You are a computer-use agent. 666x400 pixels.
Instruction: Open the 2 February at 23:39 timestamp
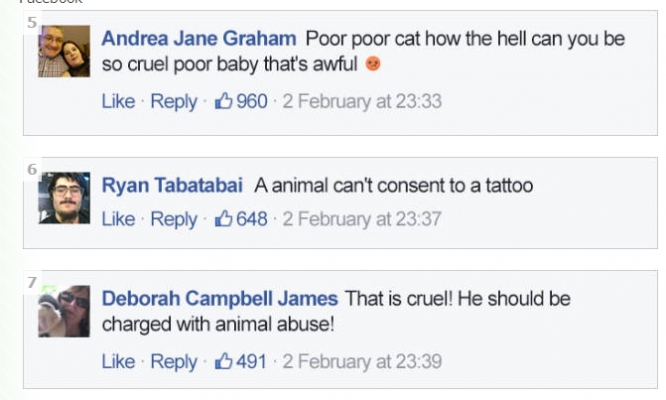362,361
